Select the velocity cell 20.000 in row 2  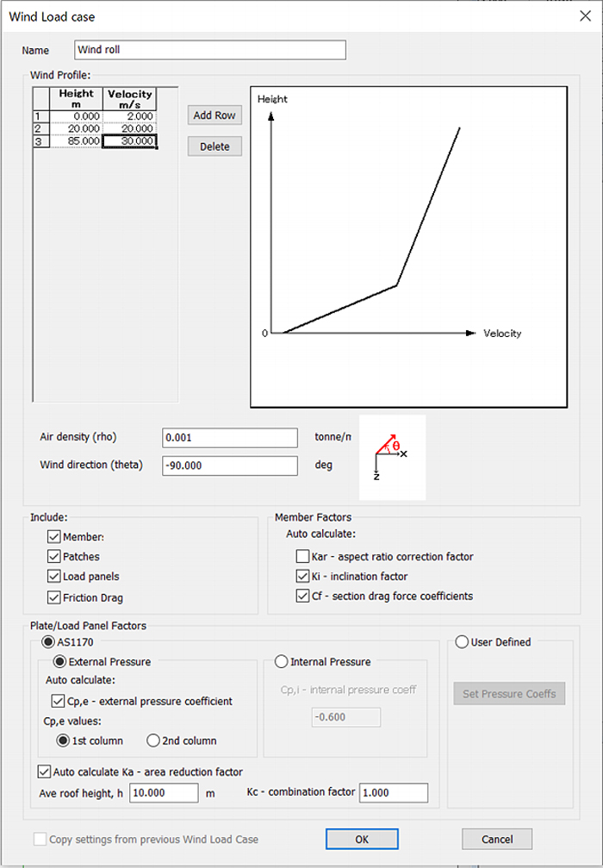[x=129, y=128]
